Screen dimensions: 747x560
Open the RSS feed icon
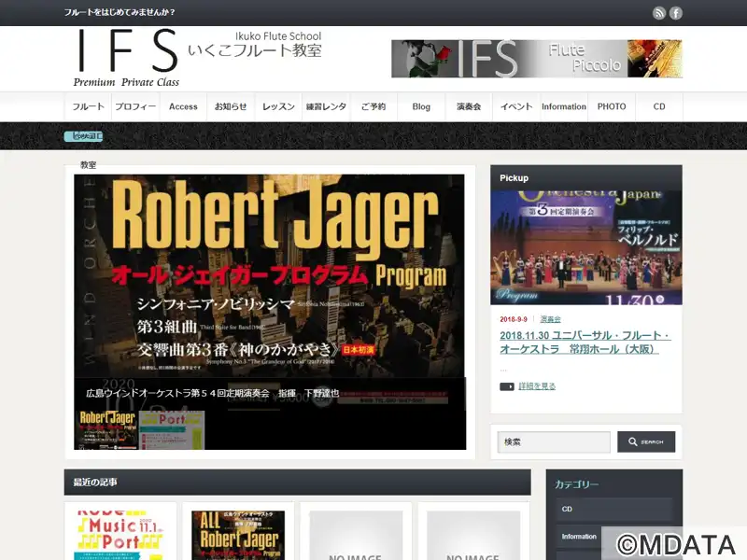pos(659,13)
